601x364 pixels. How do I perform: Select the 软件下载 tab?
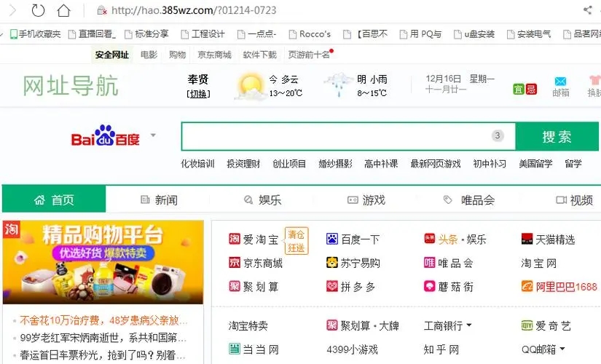(x=259, y=55)
